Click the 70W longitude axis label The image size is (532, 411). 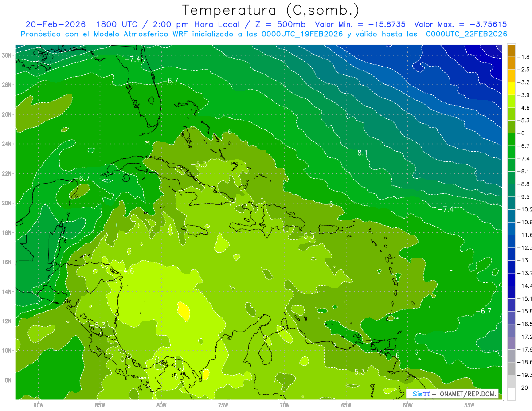[x=285, y=405]
